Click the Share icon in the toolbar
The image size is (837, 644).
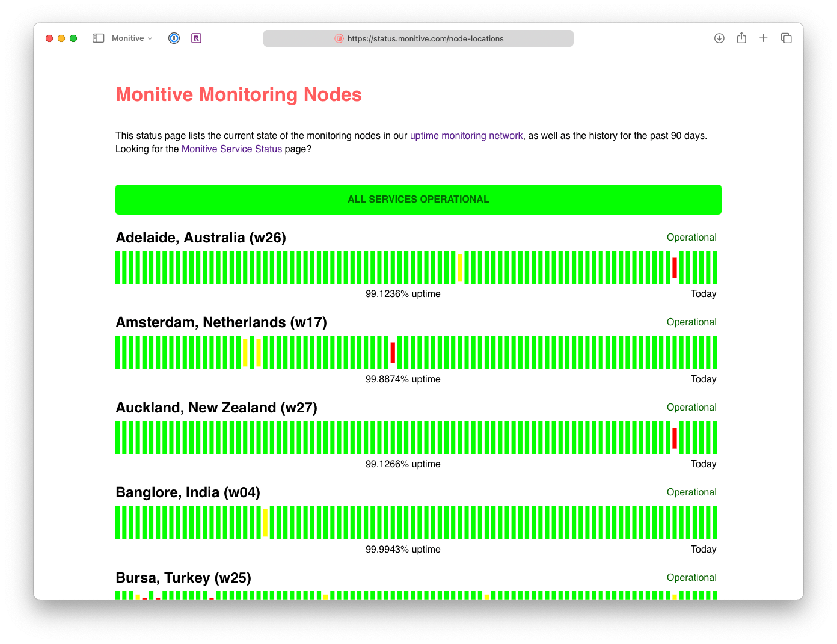pyautogui.click(x=741, y=37)
